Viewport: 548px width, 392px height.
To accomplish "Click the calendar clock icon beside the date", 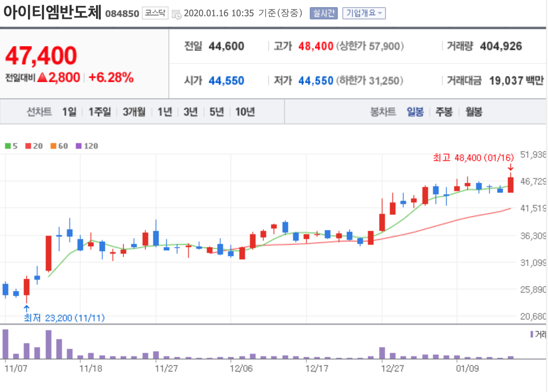I will [x=176, y=14].
